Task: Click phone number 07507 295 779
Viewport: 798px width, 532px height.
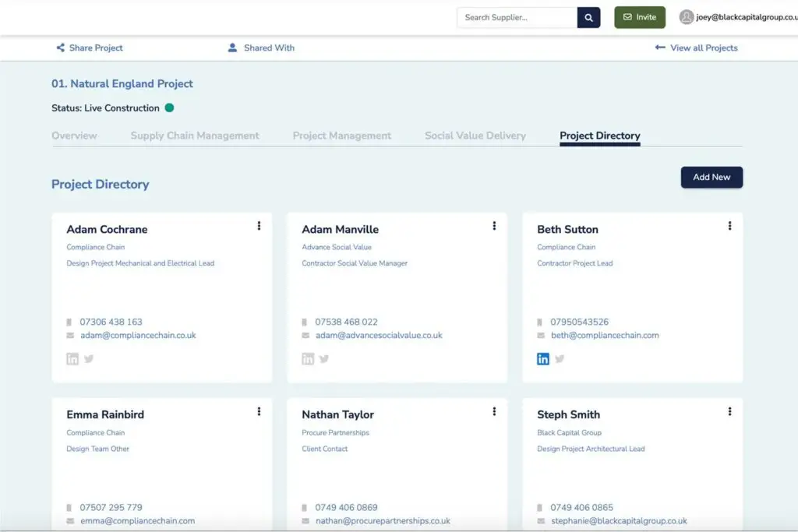Action: tap(111, 507)
